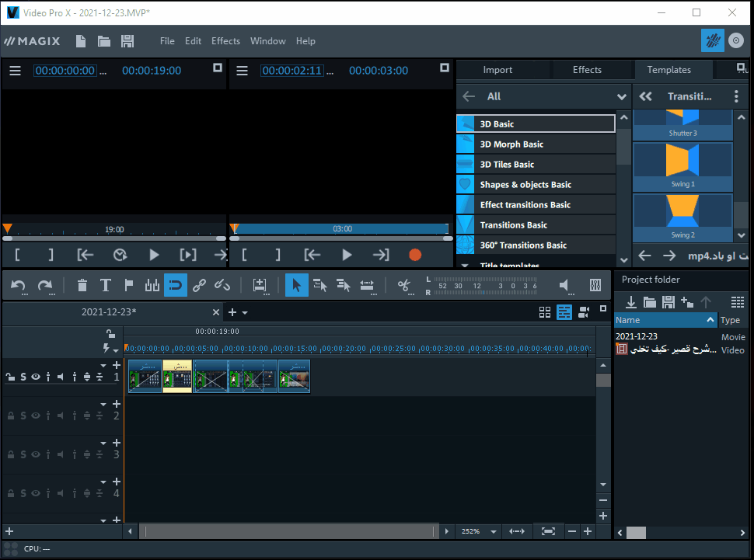The image size is (754, 560).
Task: Create a new project with the document icon
Action: (x=81, y=41)
